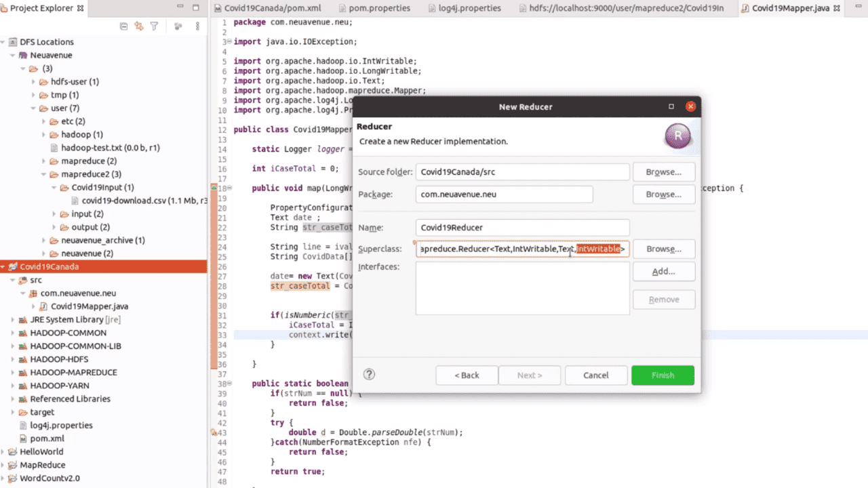Collapse the Covid19Input folder
The height and width of the screenshot is (488, 868).
click(x=55, y=188)
